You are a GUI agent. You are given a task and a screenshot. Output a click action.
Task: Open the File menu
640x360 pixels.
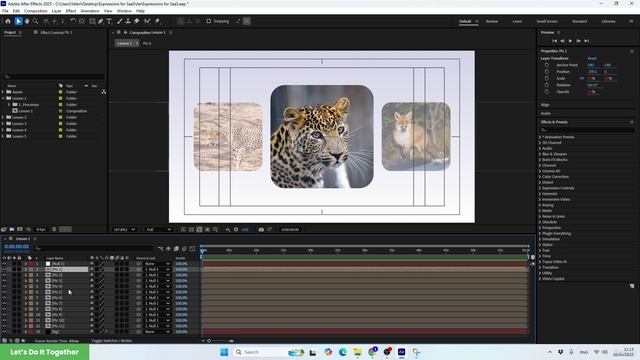5,11
